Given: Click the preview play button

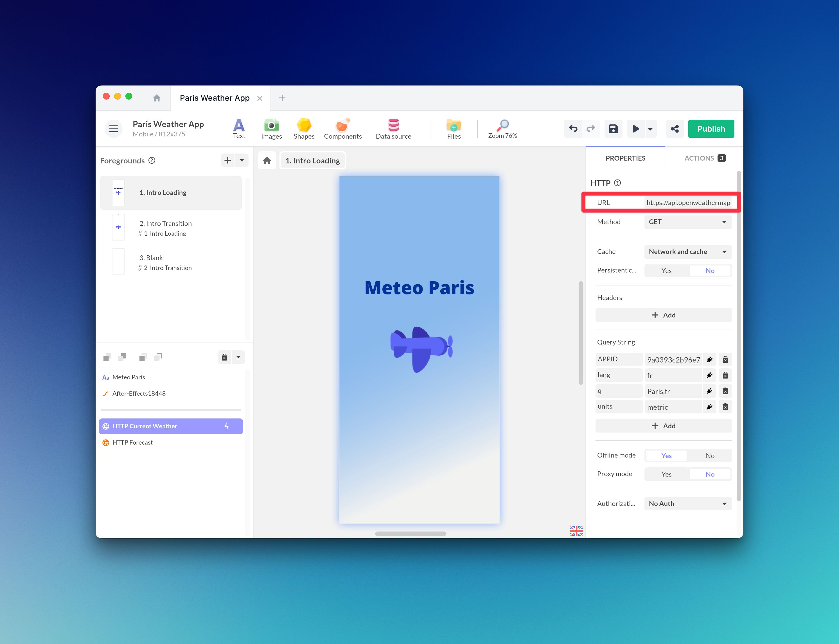Looking at the screenshot, I should tap(636, 129).
